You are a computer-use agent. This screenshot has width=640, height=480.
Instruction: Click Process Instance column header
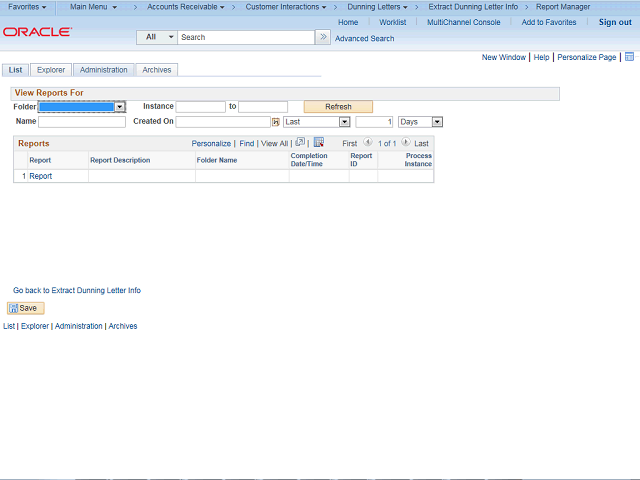418,160
